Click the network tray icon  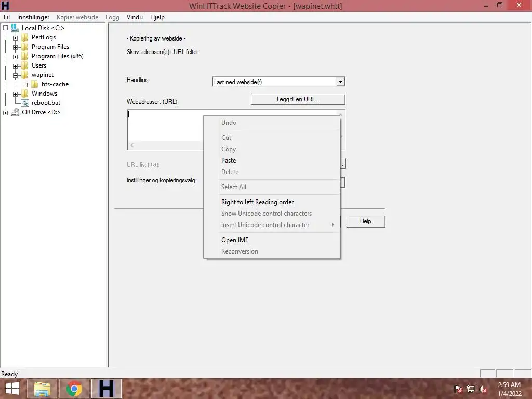click(x=471, y=389)
